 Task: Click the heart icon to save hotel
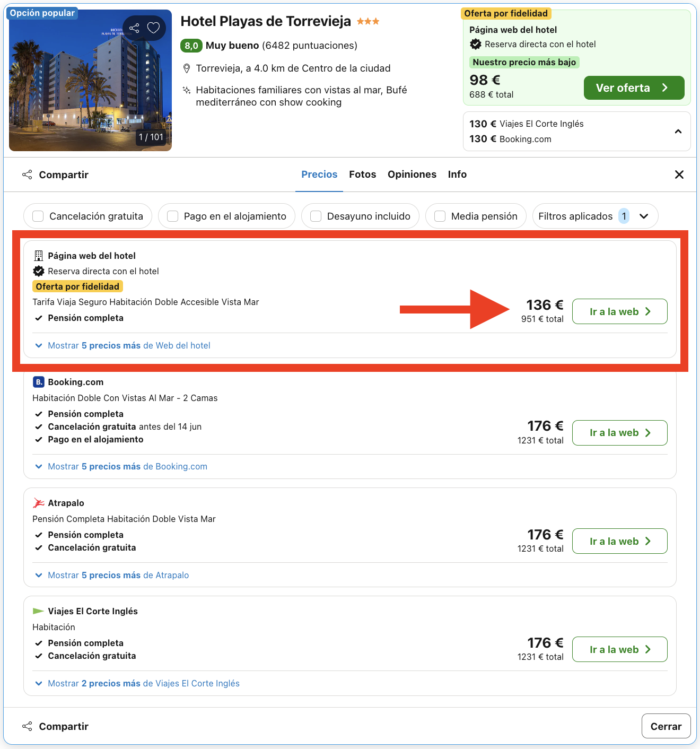tap(153, 28)
